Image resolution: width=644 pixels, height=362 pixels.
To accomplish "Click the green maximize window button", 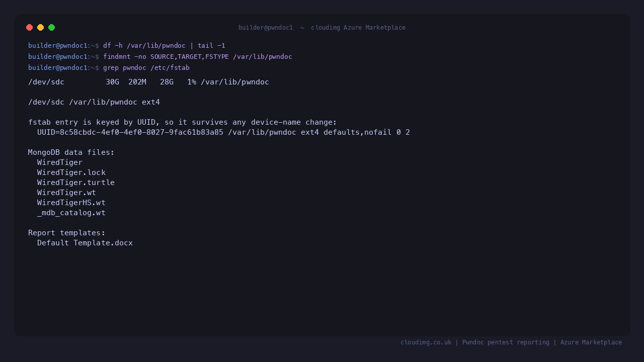I will click(52, 28).
